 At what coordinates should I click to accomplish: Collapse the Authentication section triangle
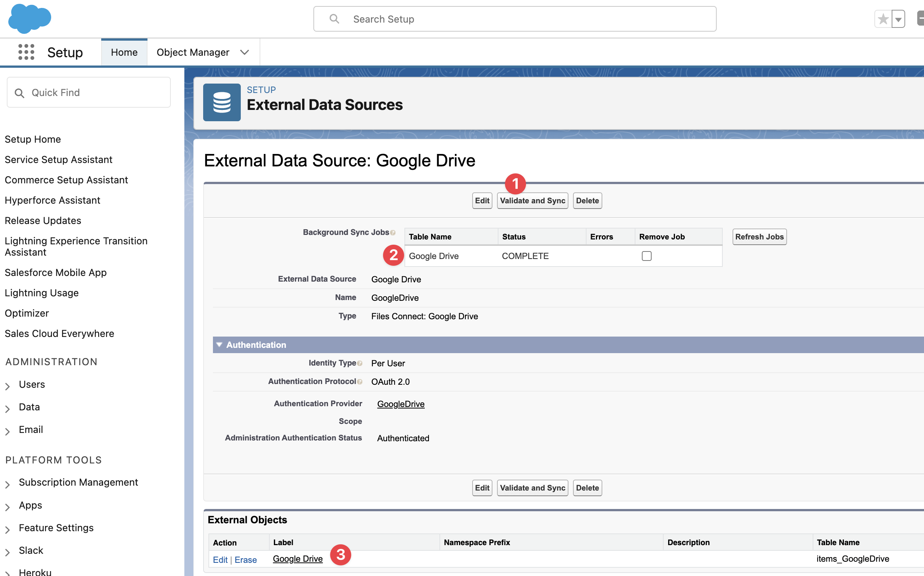[219, 344]
